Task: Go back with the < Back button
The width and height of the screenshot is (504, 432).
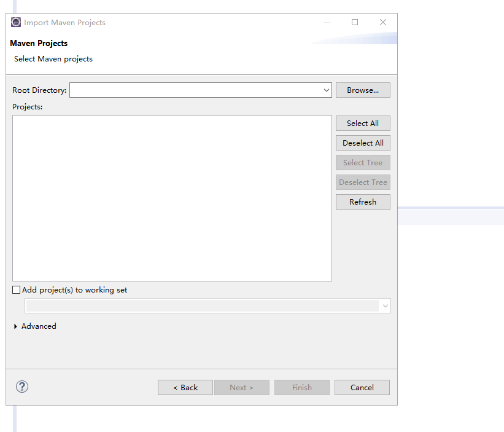Action: click(x=185, y=387)
